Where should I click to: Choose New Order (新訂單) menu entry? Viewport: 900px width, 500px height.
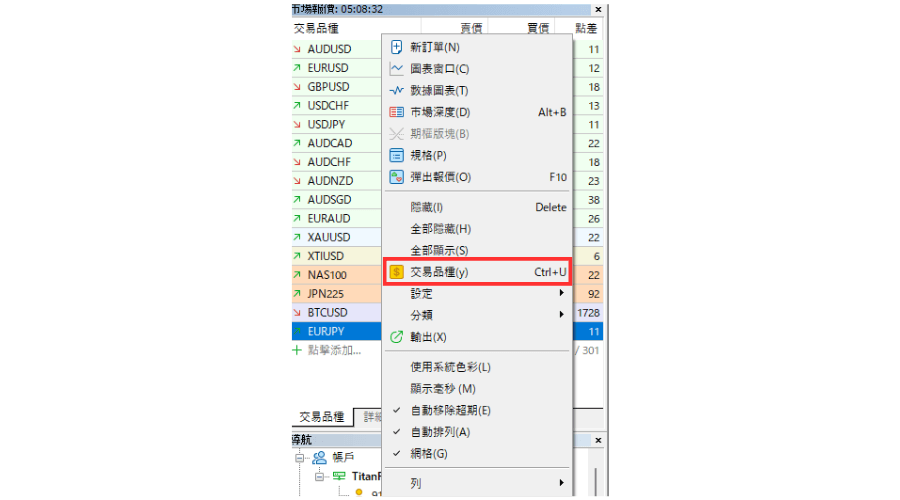tap(477, 47)
